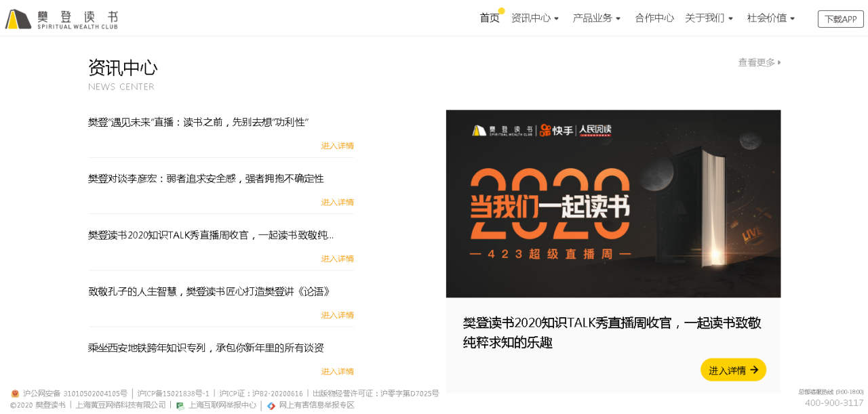
Task: Click hotline number 400-900-3117
Action: pyautogui.click(x=834, y=403)
